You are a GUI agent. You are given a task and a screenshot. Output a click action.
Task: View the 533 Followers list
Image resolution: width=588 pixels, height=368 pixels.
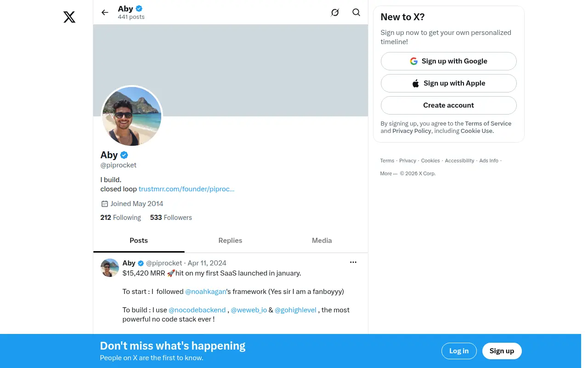[x=171, y=218]
